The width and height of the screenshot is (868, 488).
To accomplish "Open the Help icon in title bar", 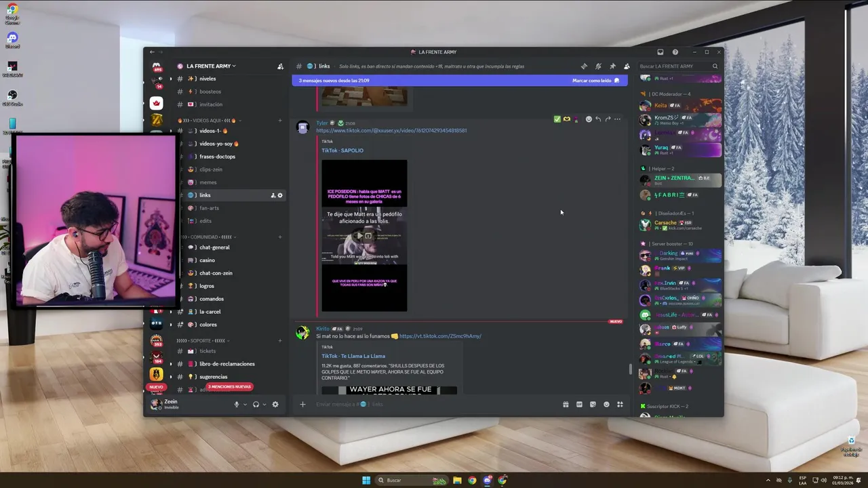I will tap(675, 52).
